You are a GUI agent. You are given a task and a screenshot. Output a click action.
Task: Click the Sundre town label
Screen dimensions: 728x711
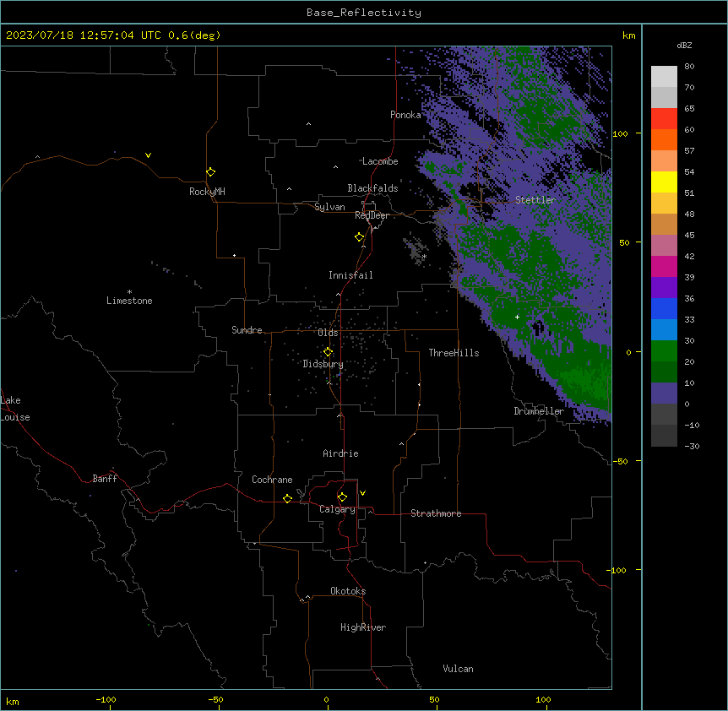click(247, 330)
